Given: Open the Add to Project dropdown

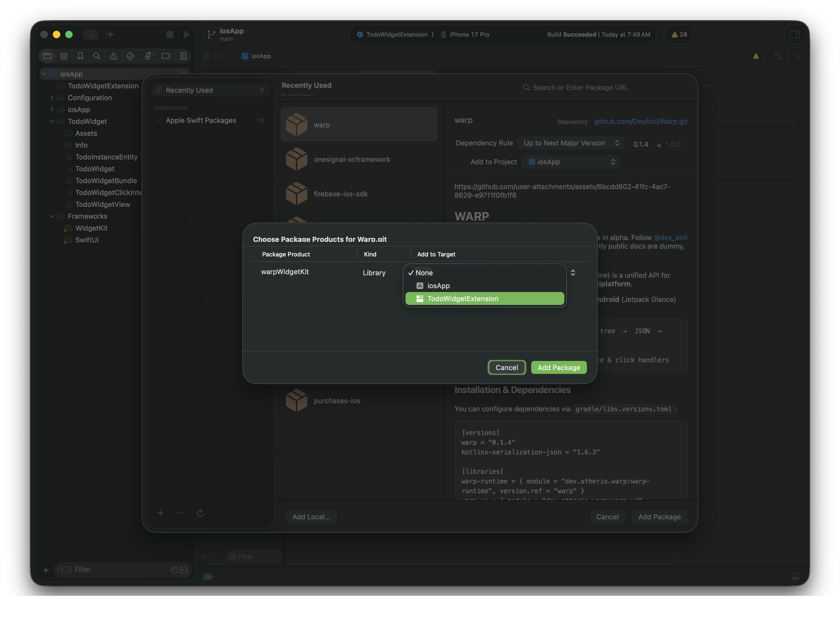Looking at the screenshot, I should [571, 162].
